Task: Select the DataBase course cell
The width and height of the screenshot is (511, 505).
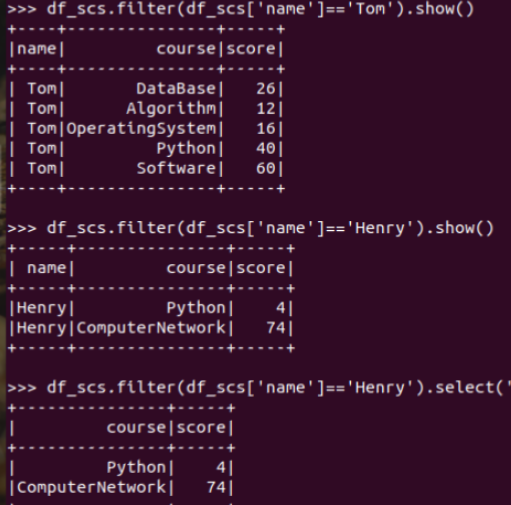Action: tap(176, 89)
